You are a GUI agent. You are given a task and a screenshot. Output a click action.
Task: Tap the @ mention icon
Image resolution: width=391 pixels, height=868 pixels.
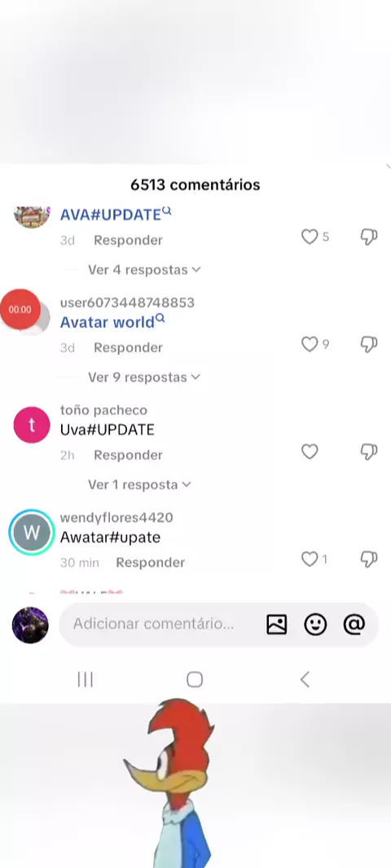(354, 625)
